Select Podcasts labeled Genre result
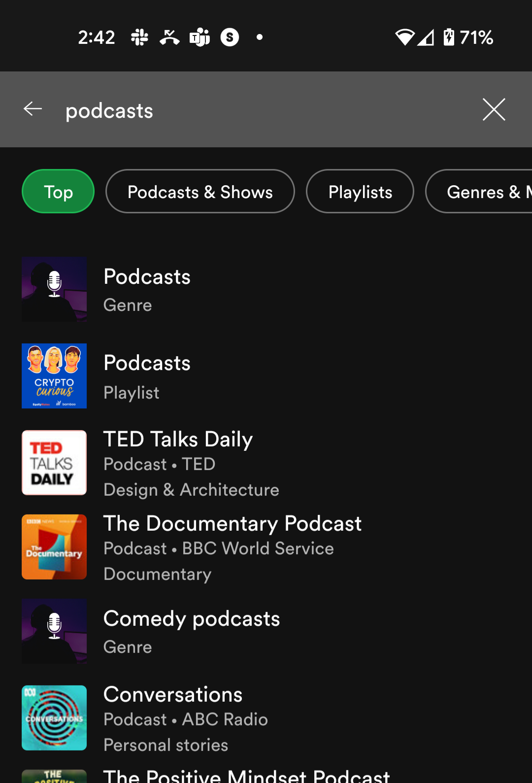Screen dimensions: 532x783 tap(266, 289)
